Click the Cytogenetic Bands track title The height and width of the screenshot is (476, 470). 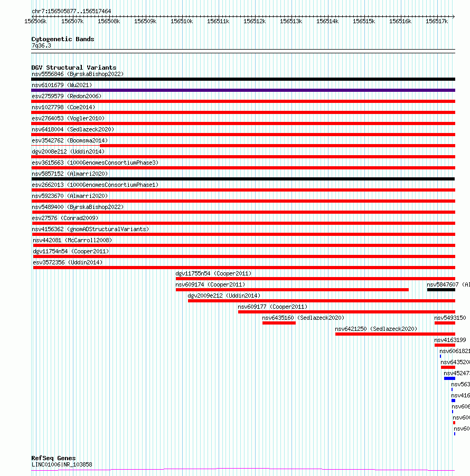pos(63,39)
